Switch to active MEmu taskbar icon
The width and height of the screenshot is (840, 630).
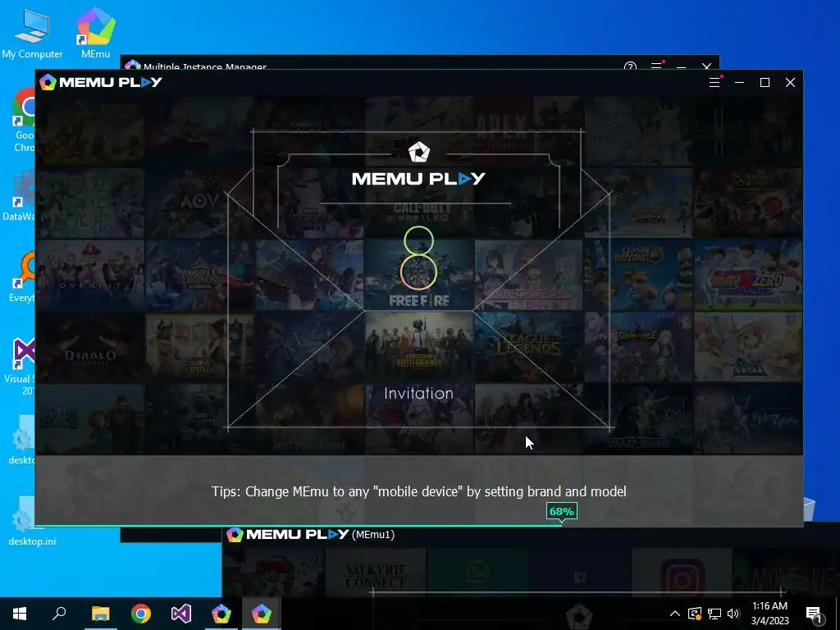[262, 614]
